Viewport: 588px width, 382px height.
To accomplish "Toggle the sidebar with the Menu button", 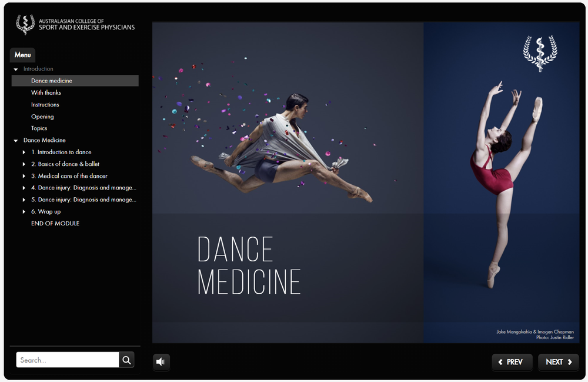I will pyautogui.click(x=22, y=55).
